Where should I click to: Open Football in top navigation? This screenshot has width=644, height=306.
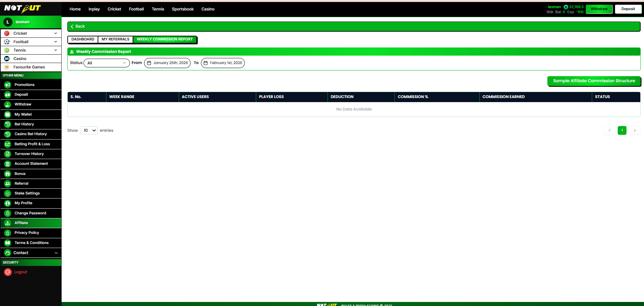136,9
